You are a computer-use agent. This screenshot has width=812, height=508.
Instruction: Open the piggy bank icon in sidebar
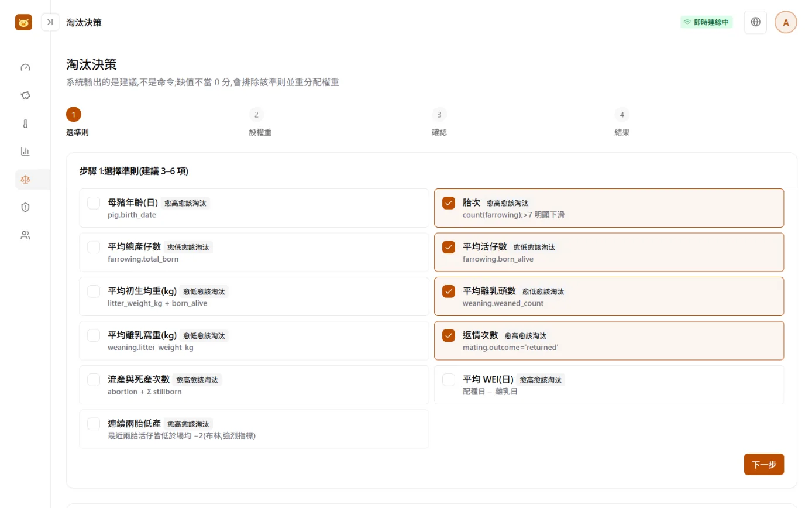point(25,95)
